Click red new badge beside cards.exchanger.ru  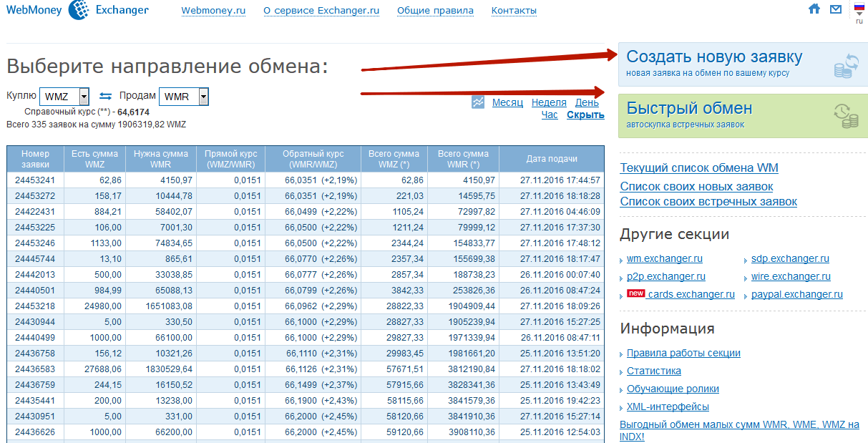(636, 293)
